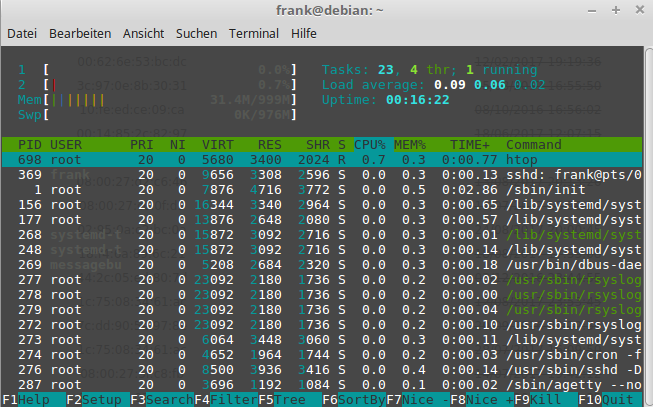
Task: Close the terminal window
Action: pyautogui.click(x=640, y=10)
